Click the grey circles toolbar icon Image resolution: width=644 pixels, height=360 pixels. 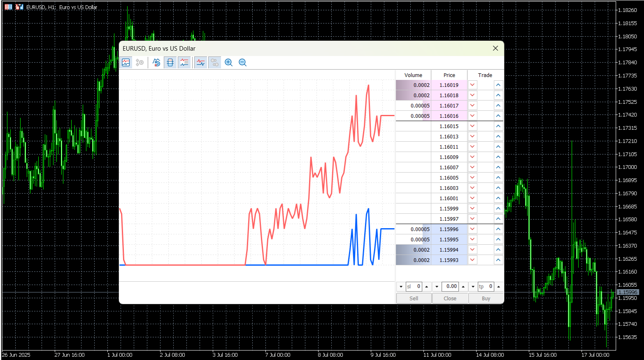click(x=214, y=63)
